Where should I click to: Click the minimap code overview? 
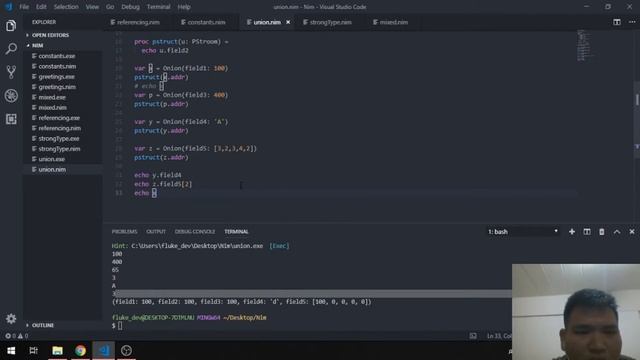(586, 45)
